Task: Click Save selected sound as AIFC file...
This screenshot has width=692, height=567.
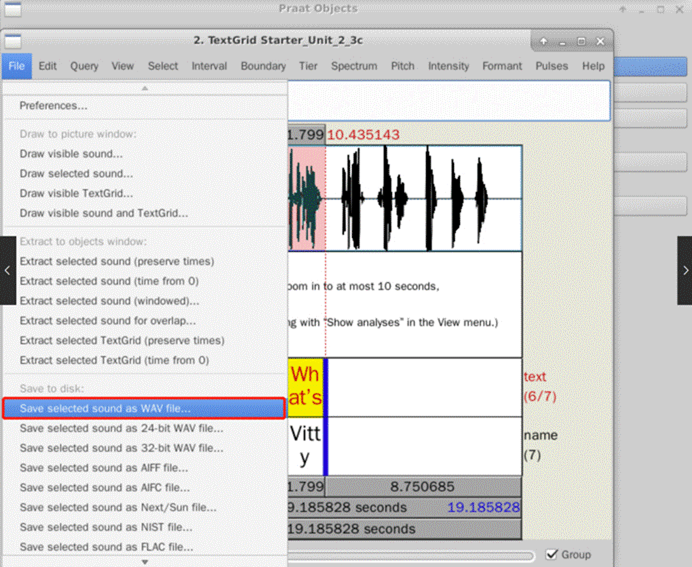Action: 145,488
